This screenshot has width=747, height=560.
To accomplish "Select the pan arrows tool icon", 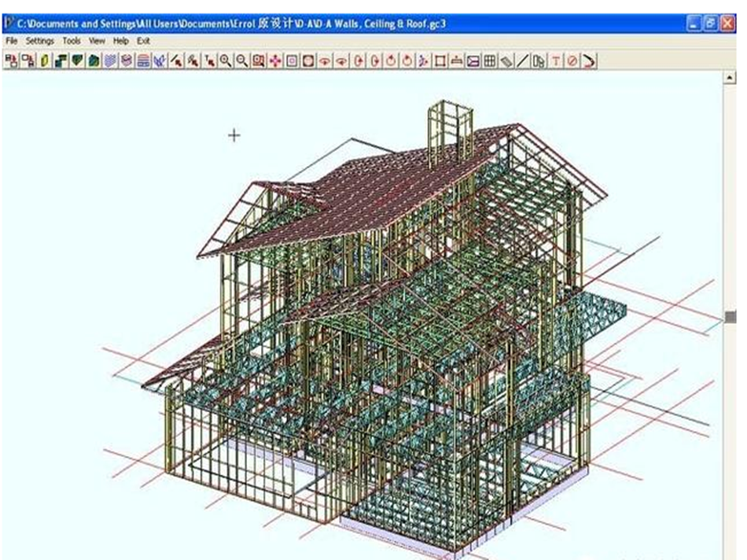I will [x=274, y=61].
